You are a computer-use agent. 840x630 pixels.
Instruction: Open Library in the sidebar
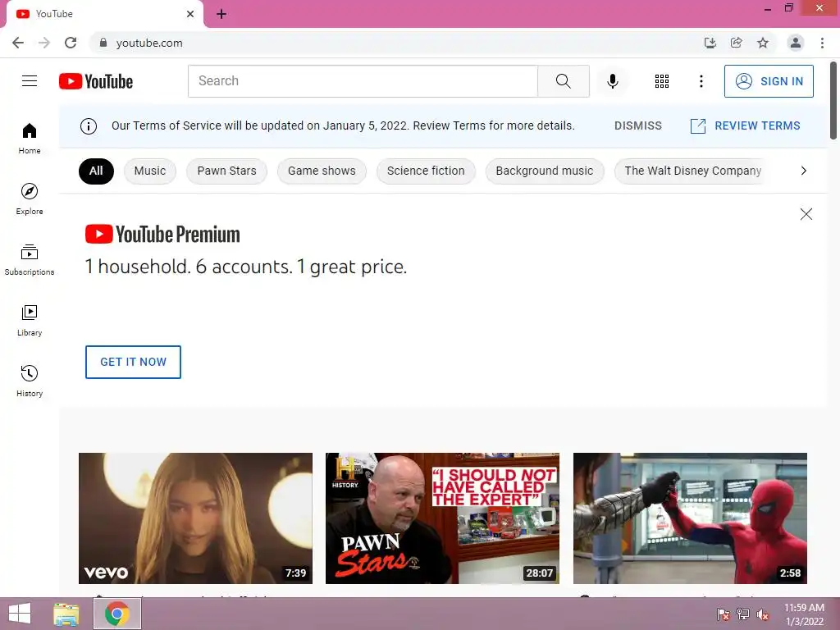pos(30,321)
